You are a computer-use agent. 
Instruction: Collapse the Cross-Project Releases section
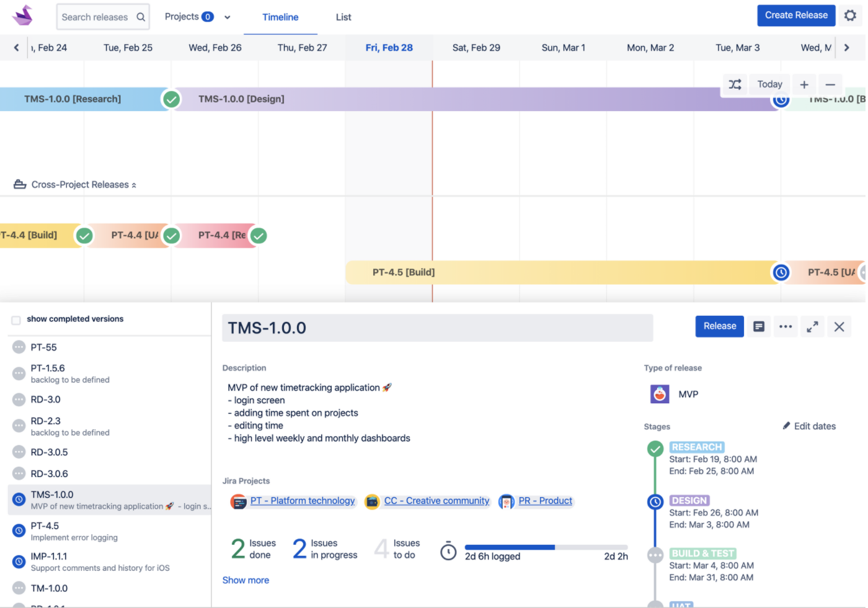(133, 184)
